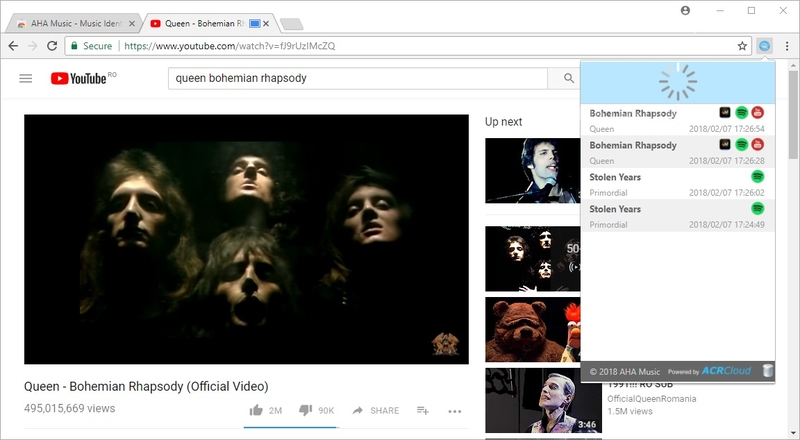Like the video with thumbs up
This screenshot has height=440, width=800.
(256, 410)
